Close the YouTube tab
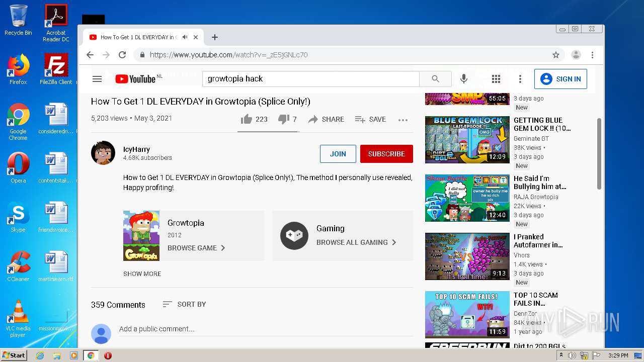644x362 pixels. click(196, 37)
